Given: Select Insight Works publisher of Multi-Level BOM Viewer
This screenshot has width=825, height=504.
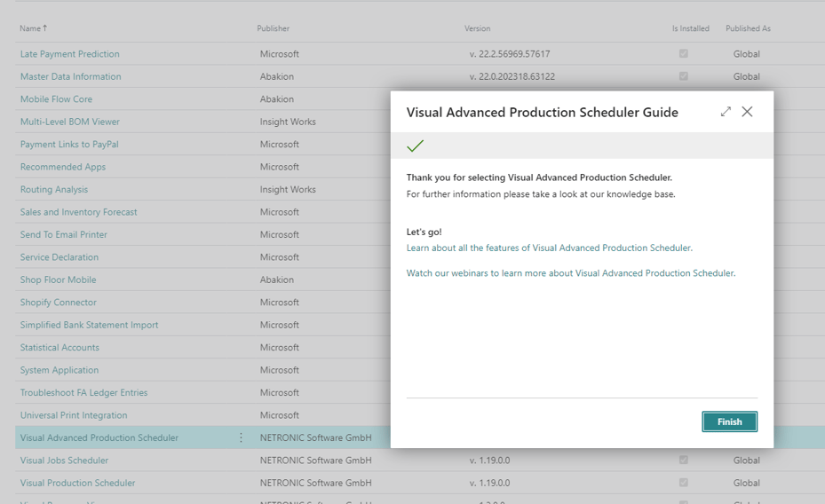Looking at the screenshot, I should pyautogui.click(x=288, y=122).
